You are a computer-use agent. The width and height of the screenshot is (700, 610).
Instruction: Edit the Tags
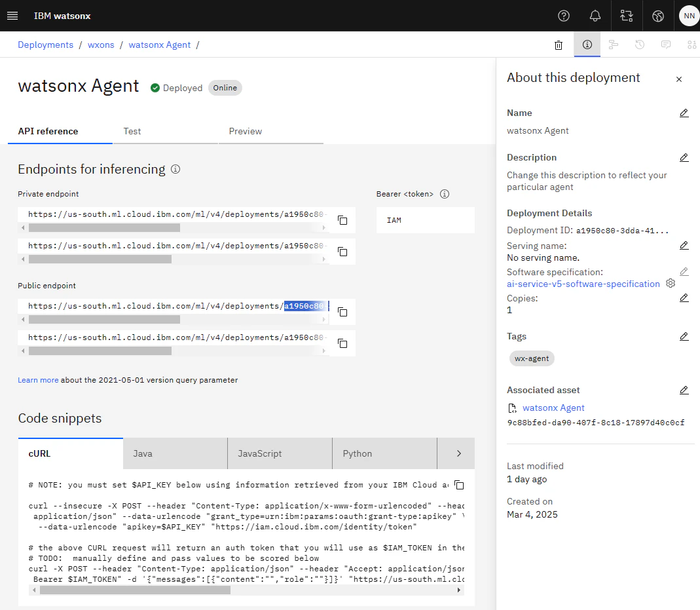(684, 336)
